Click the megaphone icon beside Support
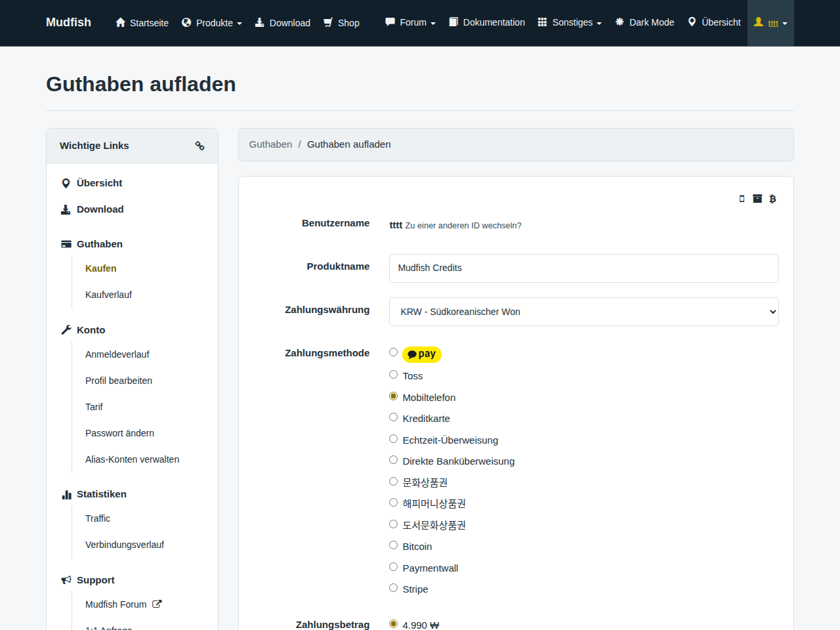The height and width of the screenshot is (630, 840). click(x=66, y=580)
